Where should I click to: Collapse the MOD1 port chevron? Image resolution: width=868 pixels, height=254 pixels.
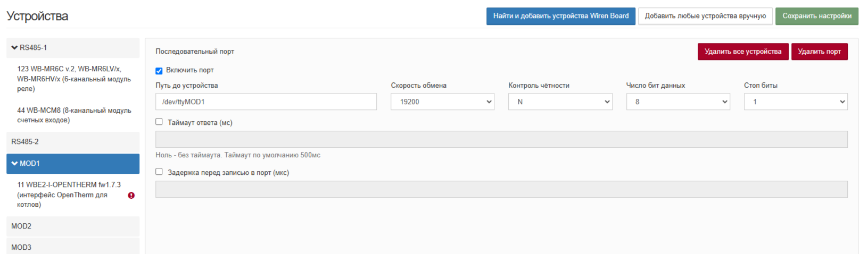pos(14,164)
